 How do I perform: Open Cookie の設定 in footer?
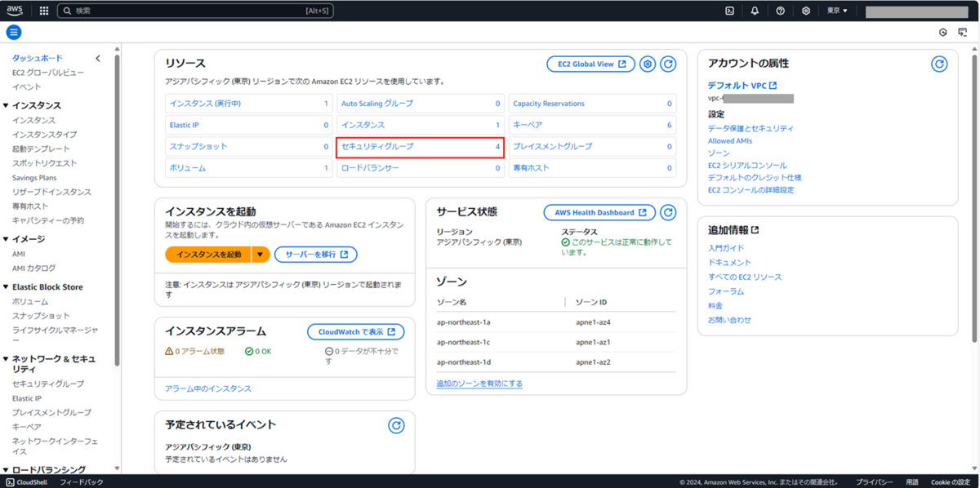[951, 482]
